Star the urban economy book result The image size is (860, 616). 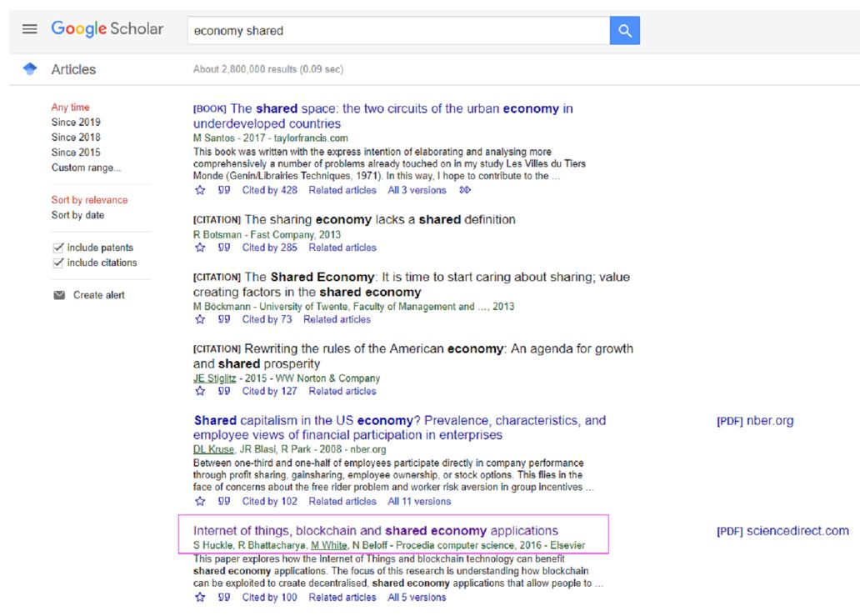click(200, 190)
